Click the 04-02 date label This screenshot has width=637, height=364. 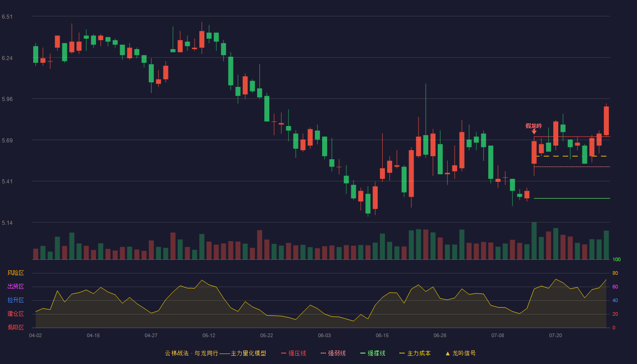(x=35, y=335)
